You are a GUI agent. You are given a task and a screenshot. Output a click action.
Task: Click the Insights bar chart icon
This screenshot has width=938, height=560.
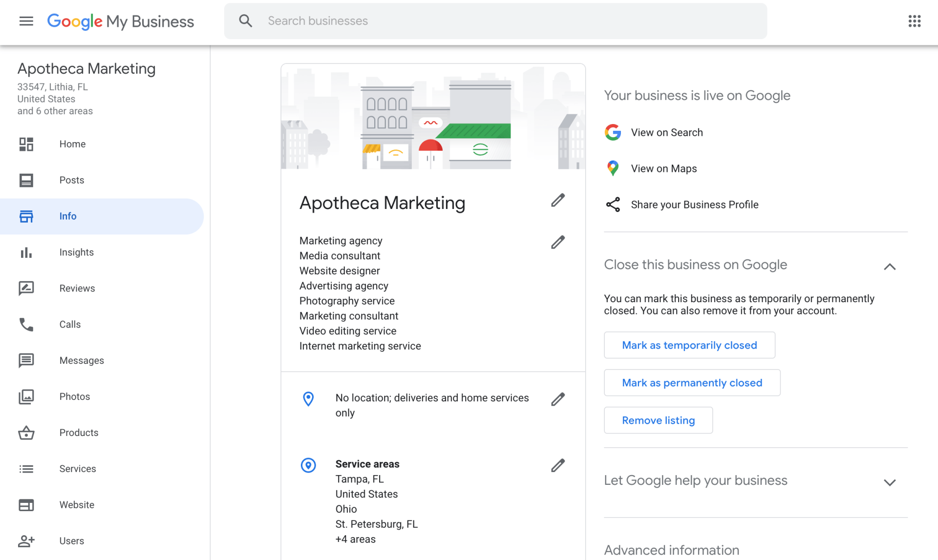click(x=26, y=252)
